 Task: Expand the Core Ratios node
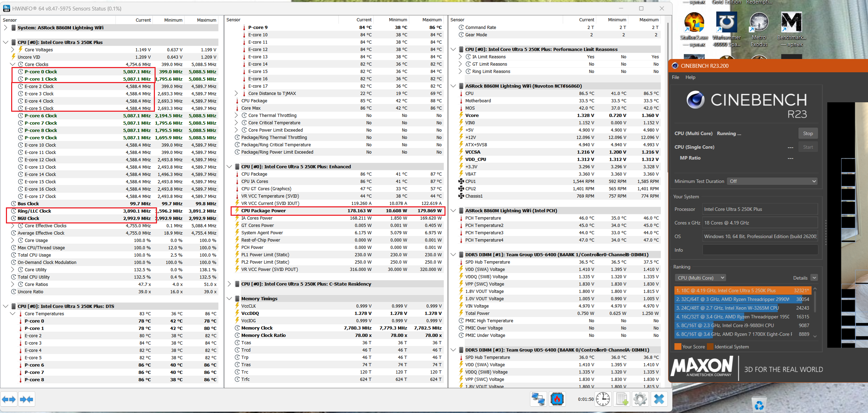(13, 285)
